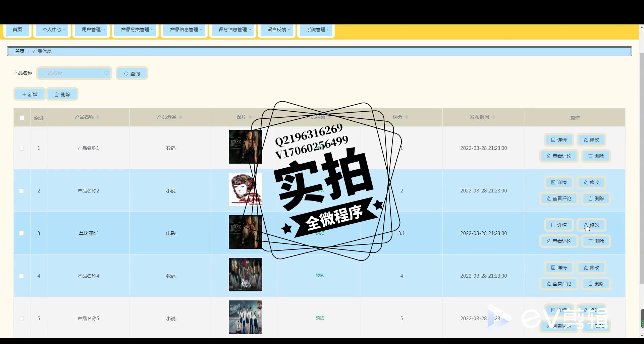Expand the 产品信息管理 menu

[x=184, y=30]
